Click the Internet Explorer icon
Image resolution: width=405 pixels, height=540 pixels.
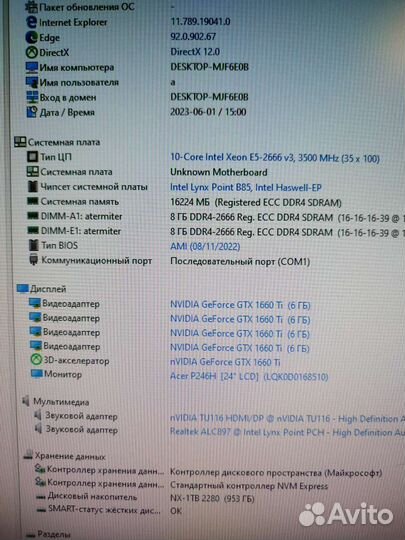click(x=31, y=22)
